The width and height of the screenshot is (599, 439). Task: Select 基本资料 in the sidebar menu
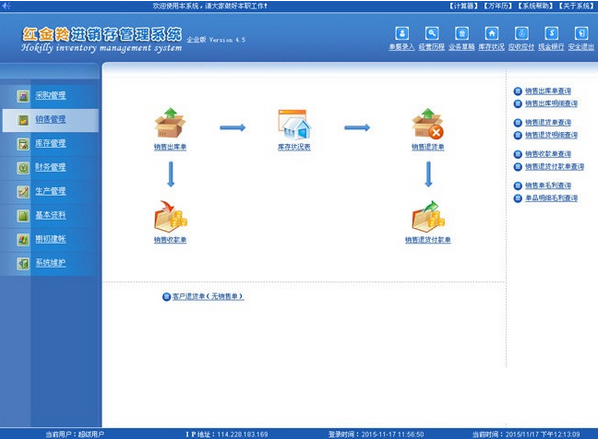point(50,215)
